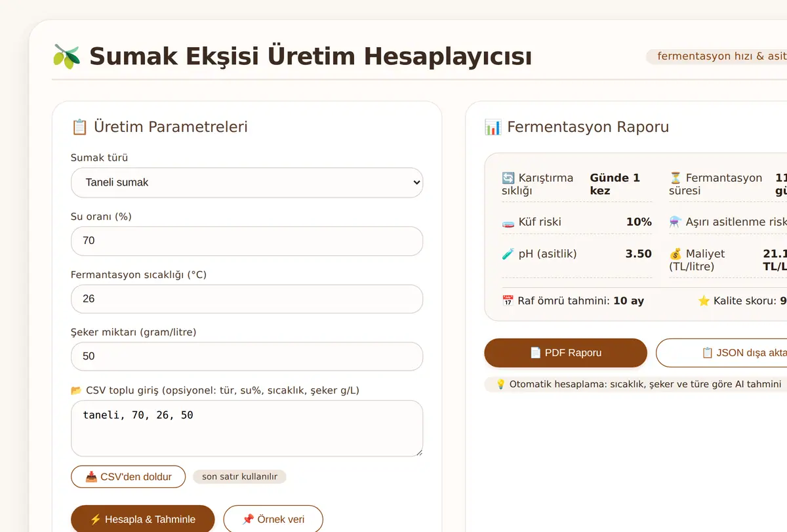
Task: Click the 'Raf ömrü tahmini: 10 ay' text
Action: click(x=573, y=301)
